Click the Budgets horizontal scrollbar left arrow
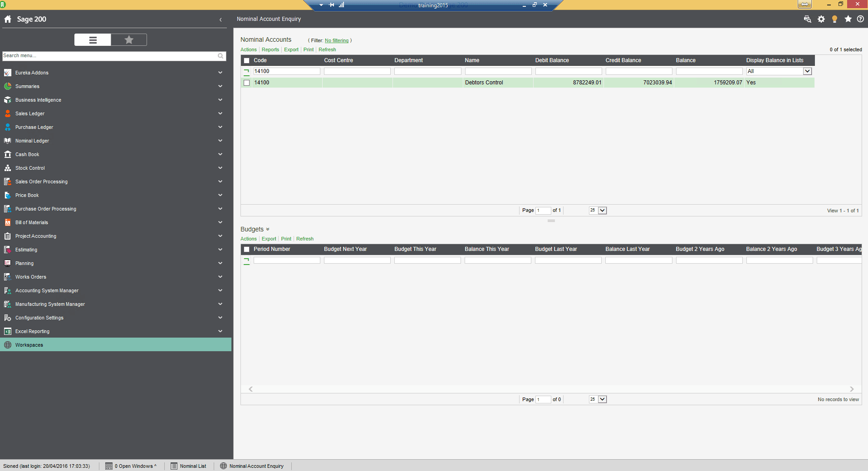Screen dimensions: 868x471 [250, 389]
